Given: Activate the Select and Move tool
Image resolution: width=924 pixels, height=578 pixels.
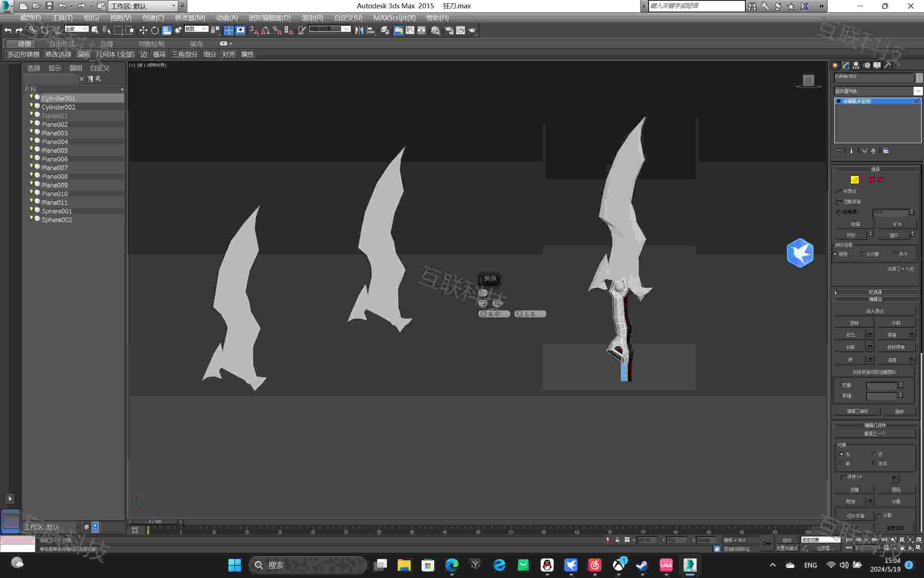Looking at the screenshot, I should point(143,30).
